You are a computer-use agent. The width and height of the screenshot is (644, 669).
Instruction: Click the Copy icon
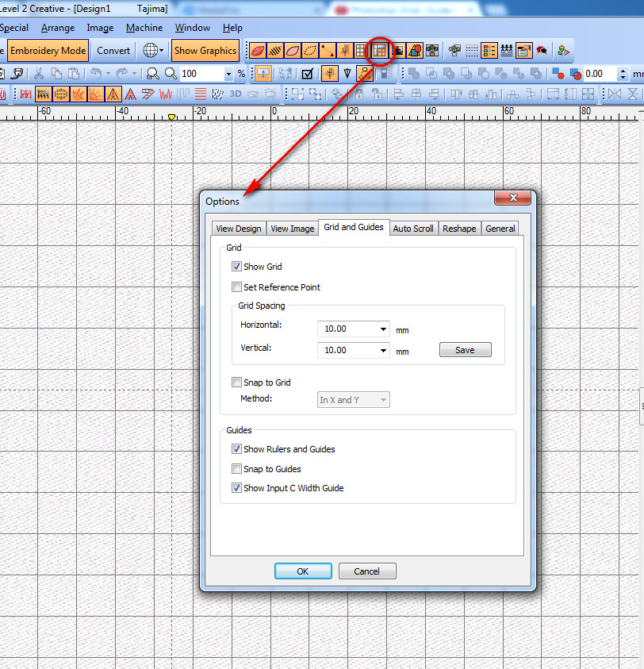tap(56, 74)
